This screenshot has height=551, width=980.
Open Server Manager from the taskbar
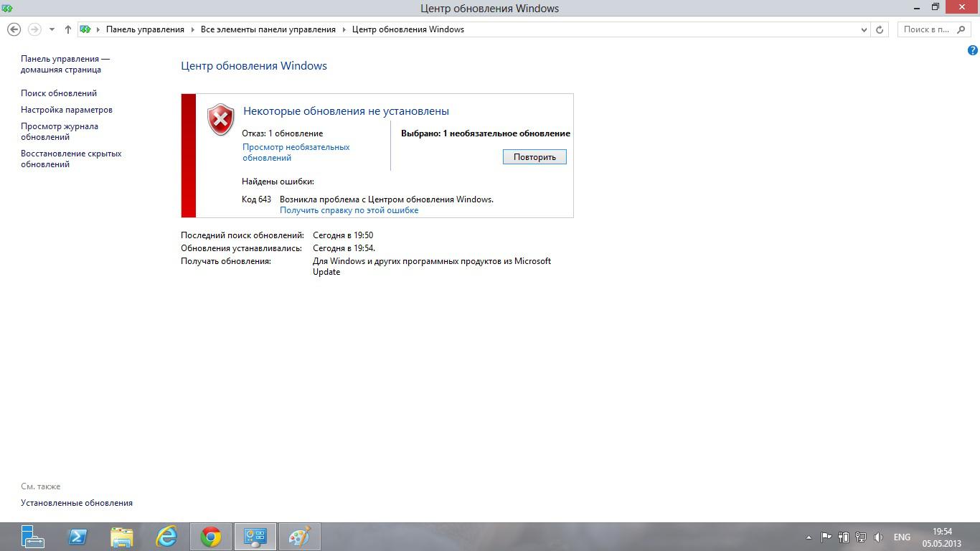[32, 537]
